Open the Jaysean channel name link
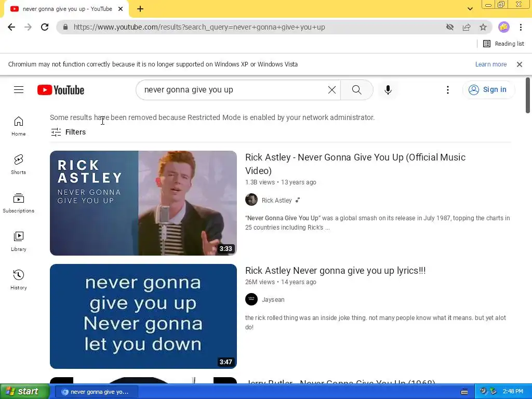 click(273, 300)
